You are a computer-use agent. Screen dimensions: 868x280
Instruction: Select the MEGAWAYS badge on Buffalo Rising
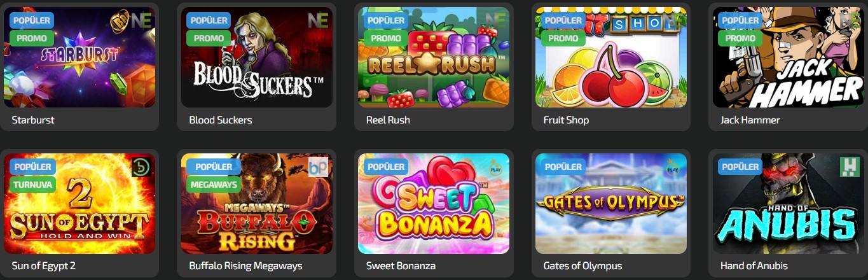214,185
